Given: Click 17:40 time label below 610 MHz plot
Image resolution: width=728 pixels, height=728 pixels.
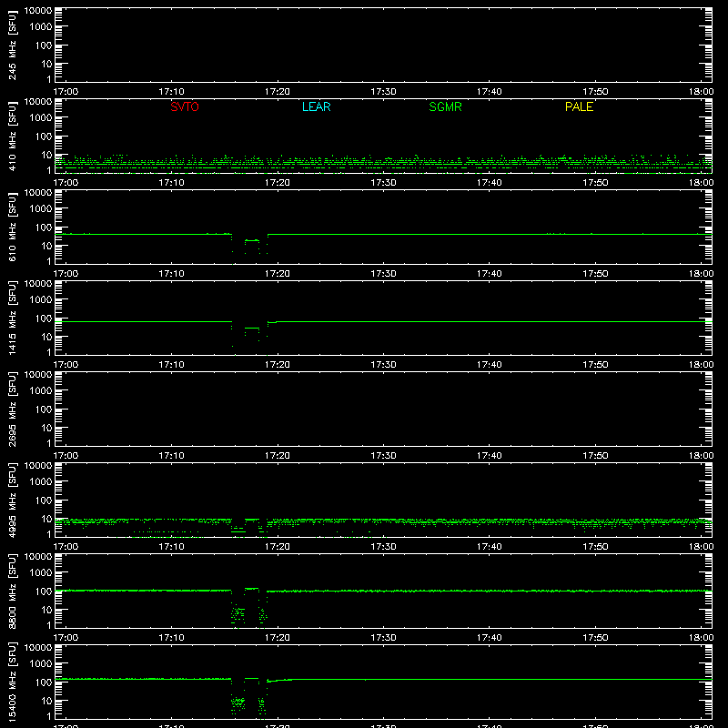Looking at the screenshot, I should pos(489,274).
